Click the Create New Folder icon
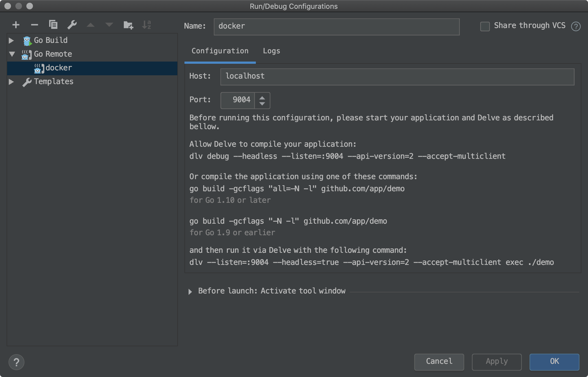 (x=128, y=25)
